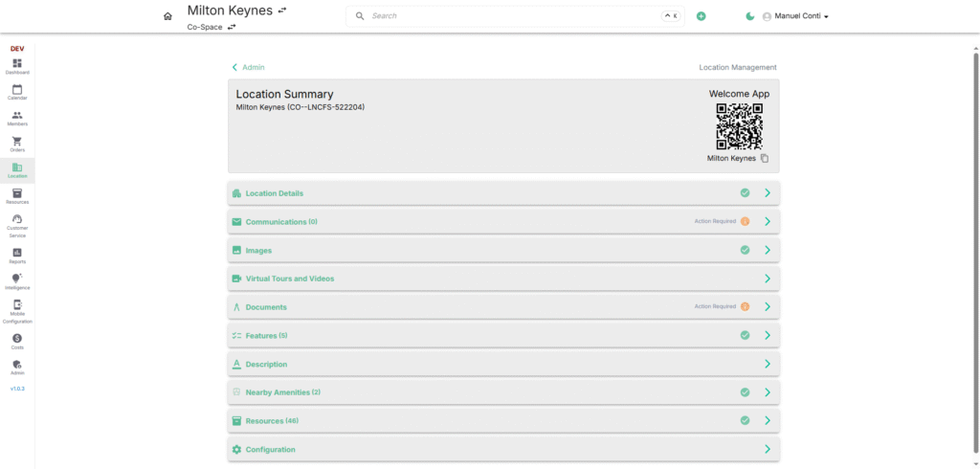Viewport: 980px width, 469px height.
Task: Go to Members in sidebar
Action: tap(17, 118)
